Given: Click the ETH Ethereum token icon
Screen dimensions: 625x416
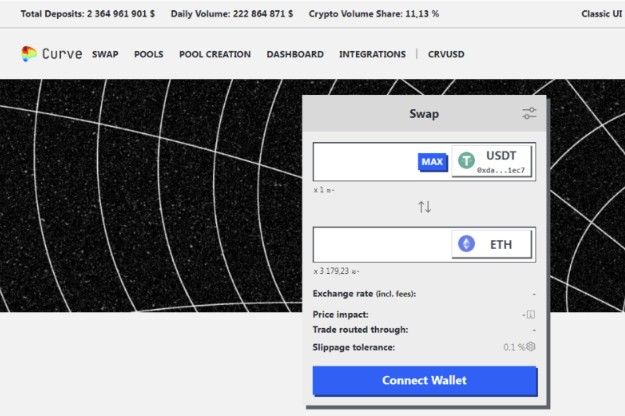Looking at the screenshot, I should 466,244.
